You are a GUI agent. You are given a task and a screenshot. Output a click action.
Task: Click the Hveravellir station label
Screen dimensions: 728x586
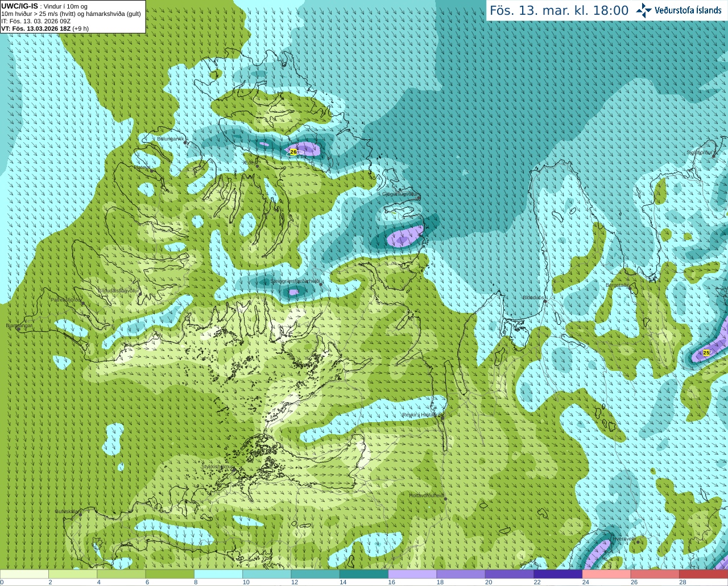623,538
